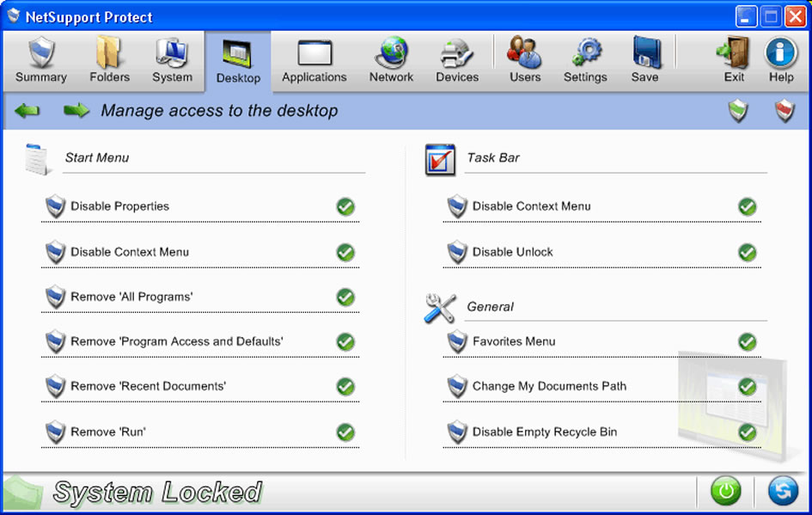Toggle Favorites Menu checkmark
This screenshot has width=812, height=515.
748,342
